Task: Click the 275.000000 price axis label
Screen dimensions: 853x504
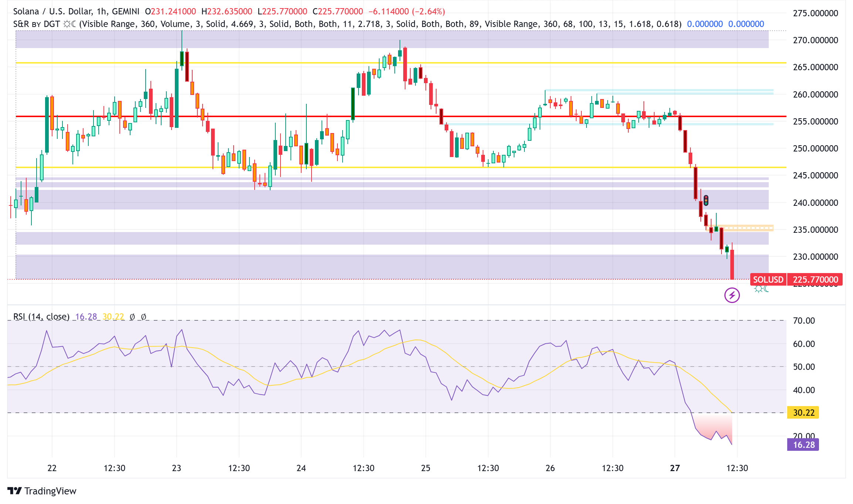Action: (x=815, y=13)
